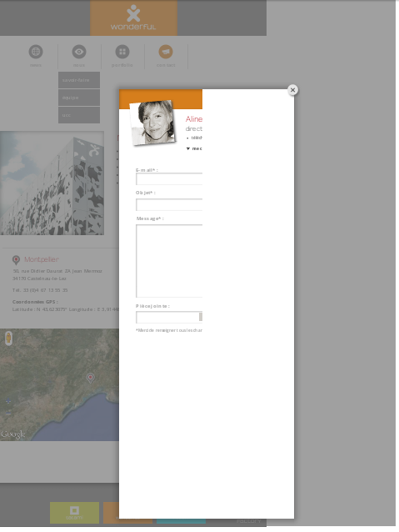This screenshot has width=399, height=532.
Task: Click the red marker on the map
Action: coord(91,378)
